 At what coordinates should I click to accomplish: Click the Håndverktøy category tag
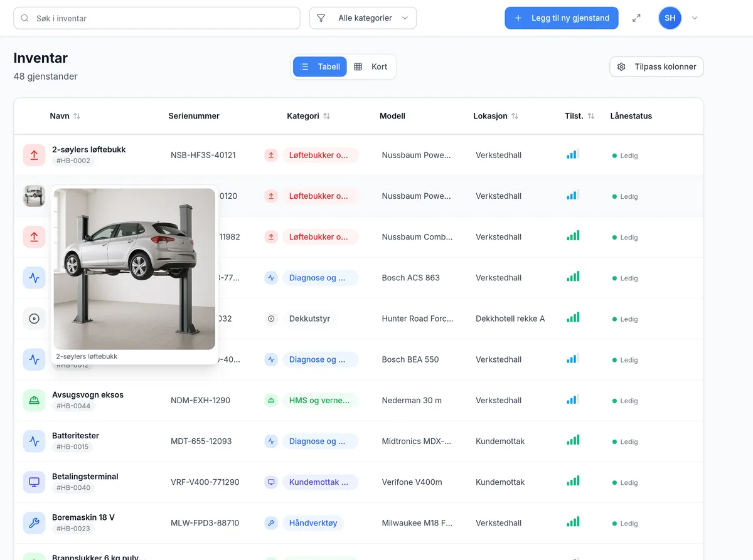click(x=313, y=522)
